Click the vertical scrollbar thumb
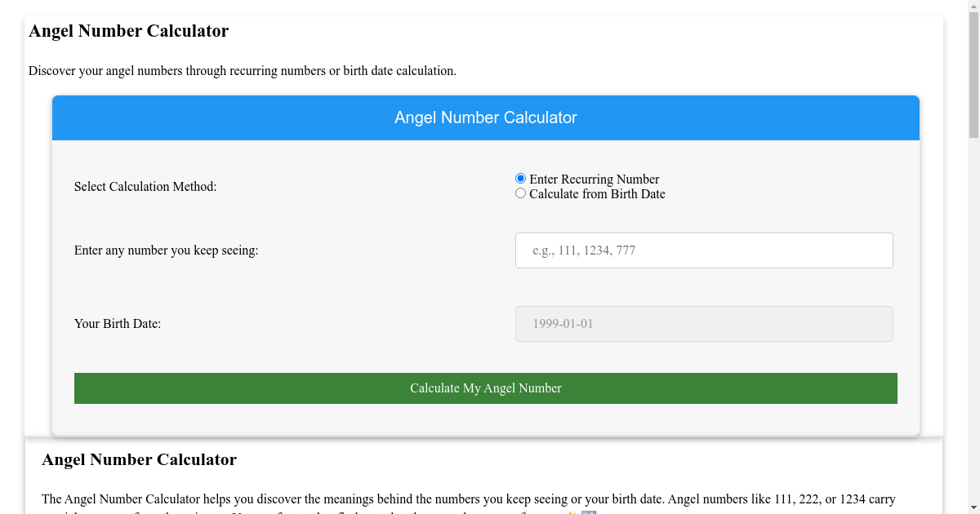This screenshot has height=514, width=980. point(973,73)
